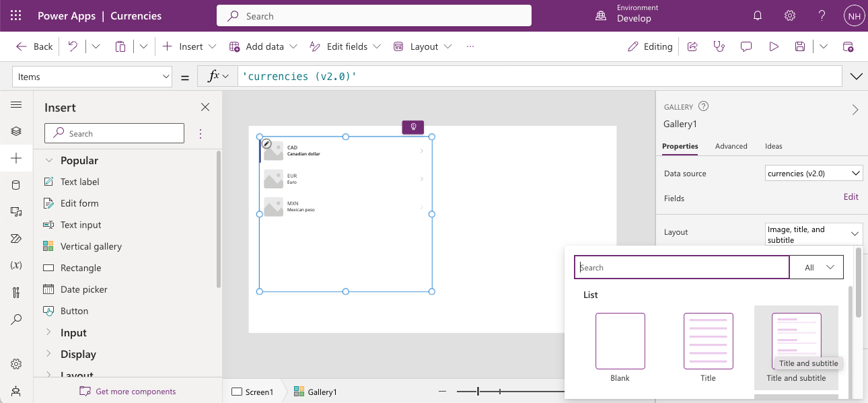Click Edit link for Fields

851,197
